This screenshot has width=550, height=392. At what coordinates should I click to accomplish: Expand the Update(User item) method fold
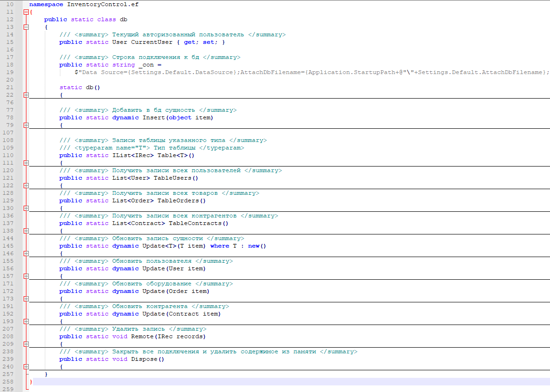point(26,276)
